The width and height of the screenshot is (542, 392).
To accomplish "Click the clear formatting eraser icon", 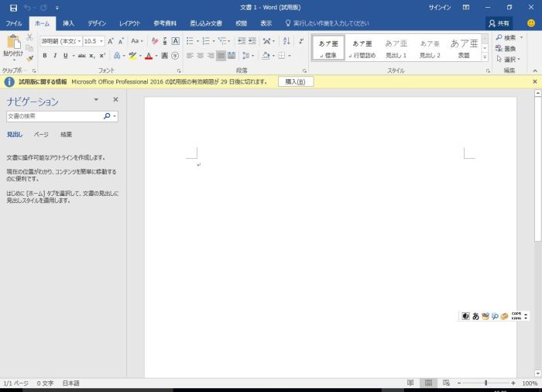I will coord(155,40).
